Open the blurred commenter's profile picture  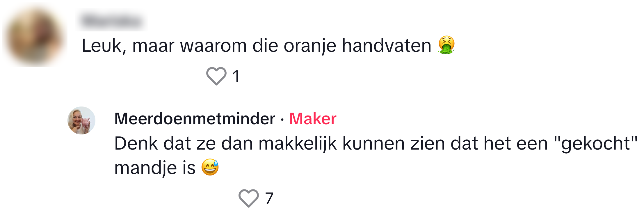35,35
